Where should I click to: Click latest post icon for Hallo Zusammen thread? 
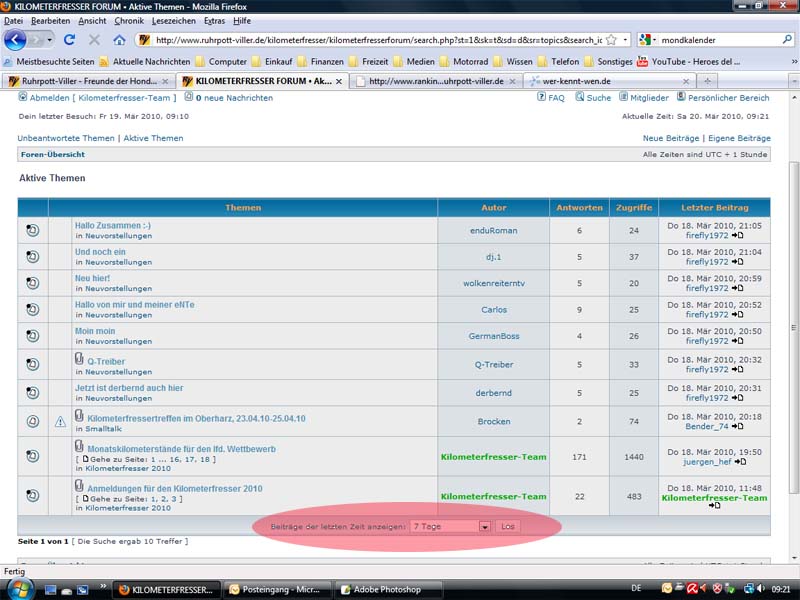pos(737,236)
